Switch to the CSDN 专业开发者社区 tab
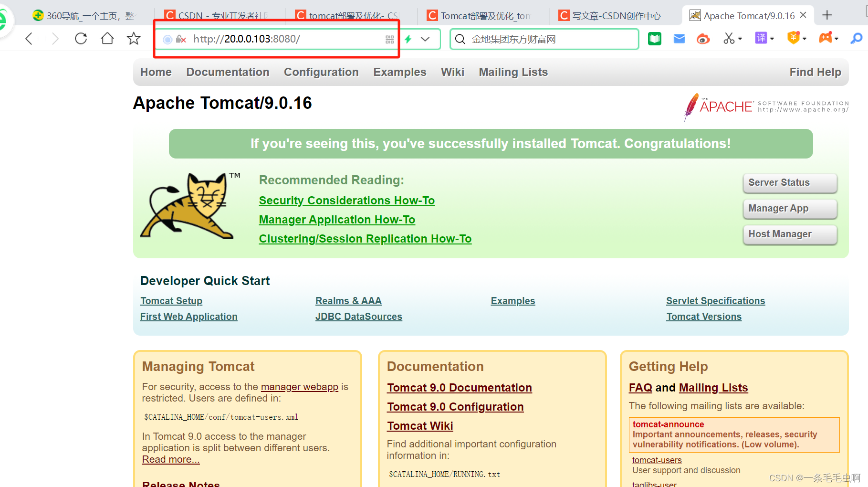This screenshot has width=868, height=487. 217,16
